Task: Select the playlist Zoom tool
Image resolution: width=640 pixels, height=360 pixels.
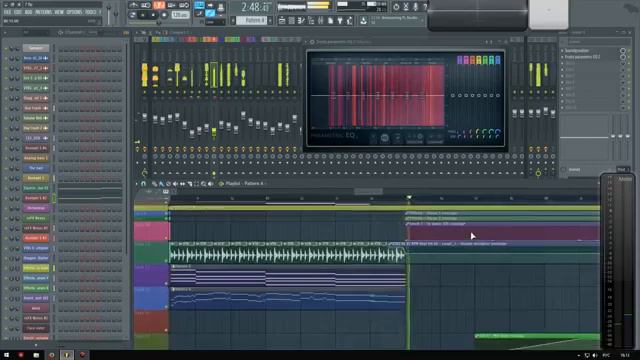Action: [203, 184]
